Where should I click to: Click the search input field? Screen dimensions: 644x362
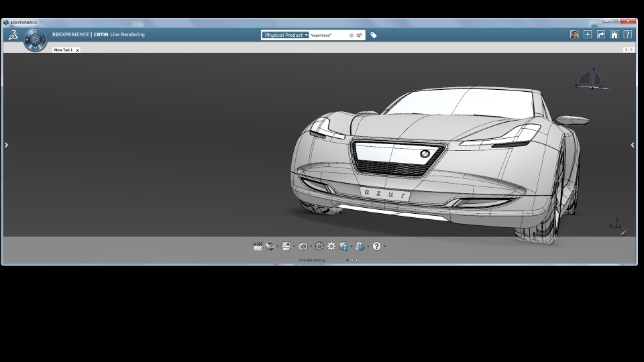coord(329,36)
